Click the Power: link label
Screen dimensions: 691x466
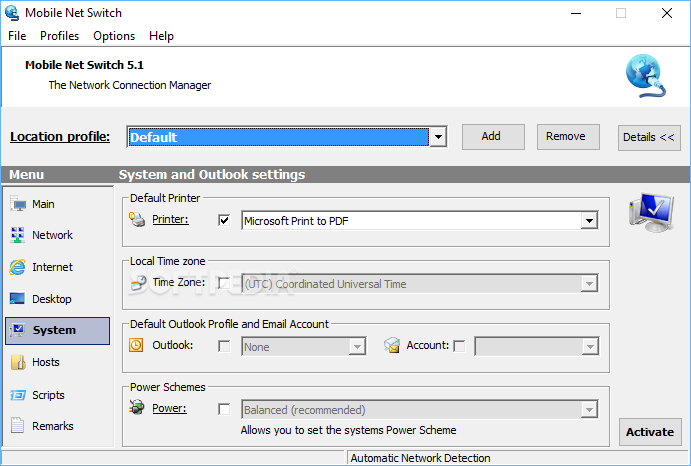point(169,408)
